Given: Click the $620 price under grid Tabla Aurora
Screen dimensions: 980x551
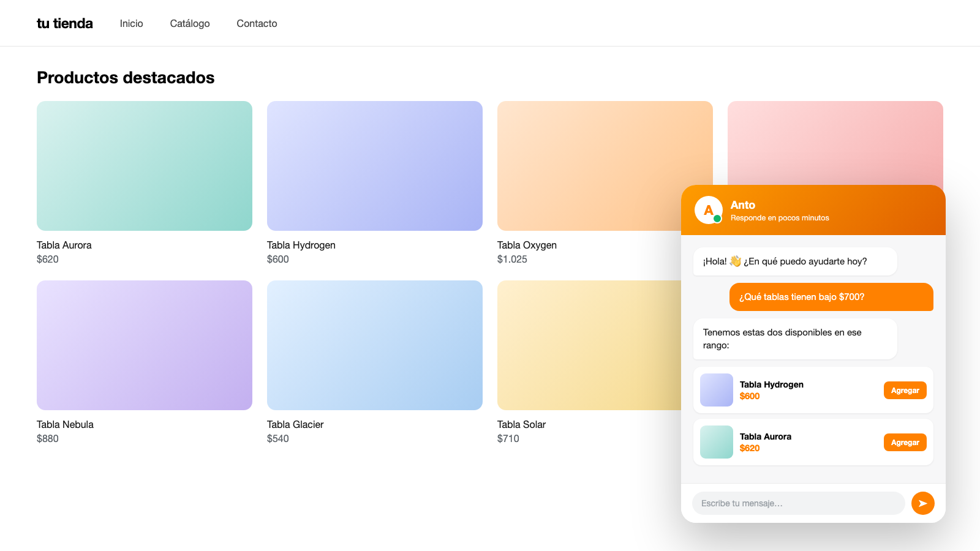Looking at the screenshot, I should (48, 259).
